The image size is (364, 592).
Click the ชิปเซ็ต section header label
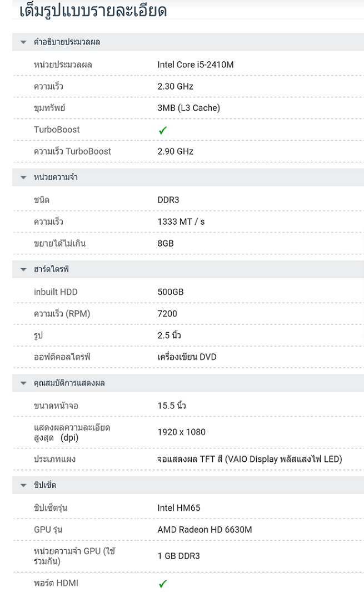[45, 486]
